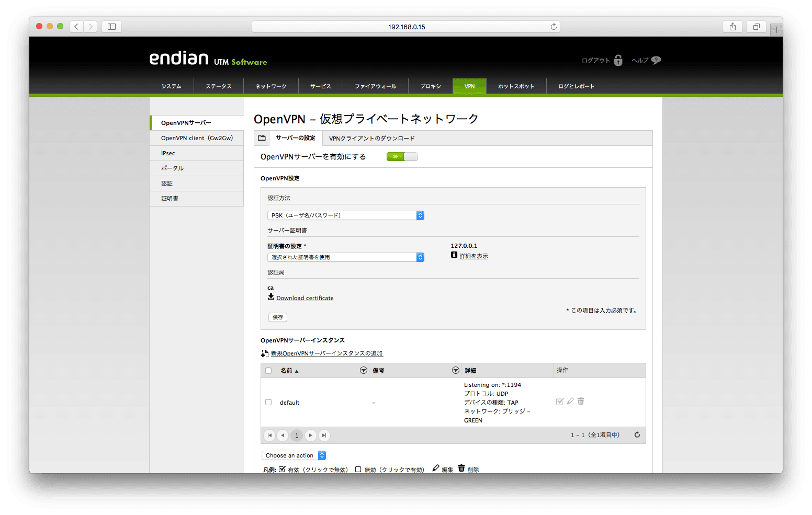Go to first page of instance table

(269, 435)
